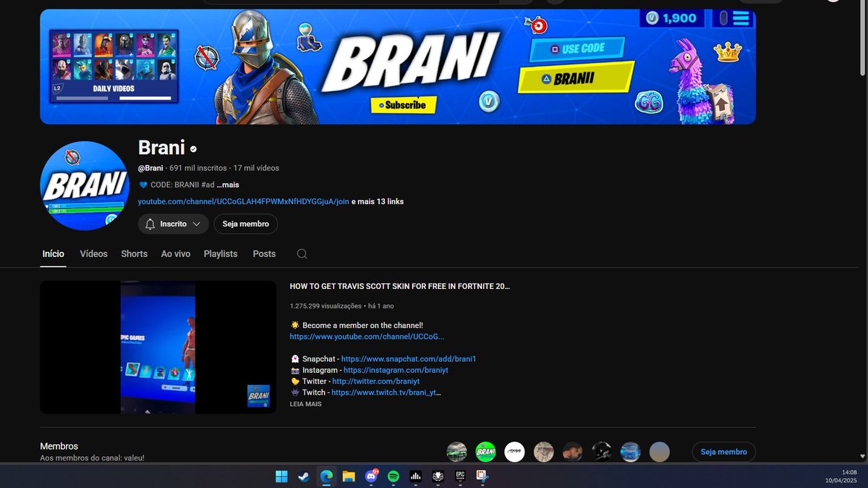The height and width of the screenshot is (488, 868).
Task: Open the Twitch brani_yt link
Action: [386, 392]
